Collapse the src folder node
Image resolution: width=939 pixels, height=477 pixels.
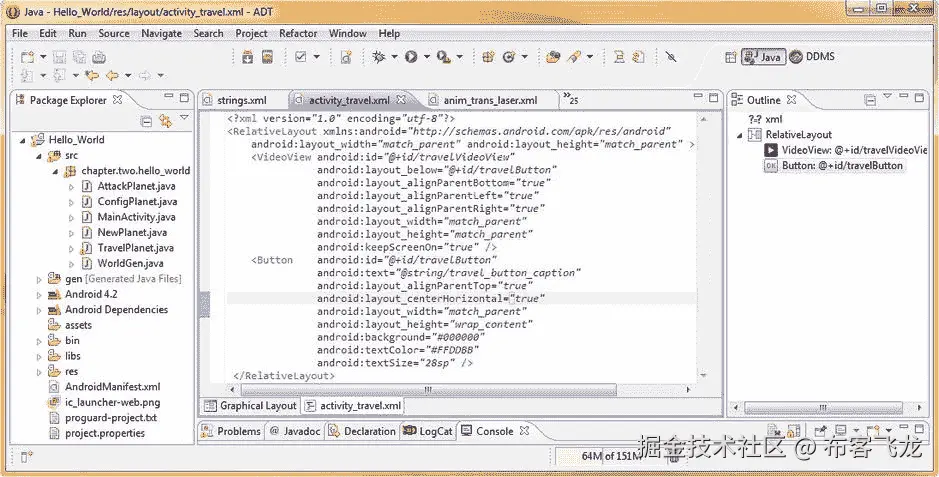[x=39, y=156]
